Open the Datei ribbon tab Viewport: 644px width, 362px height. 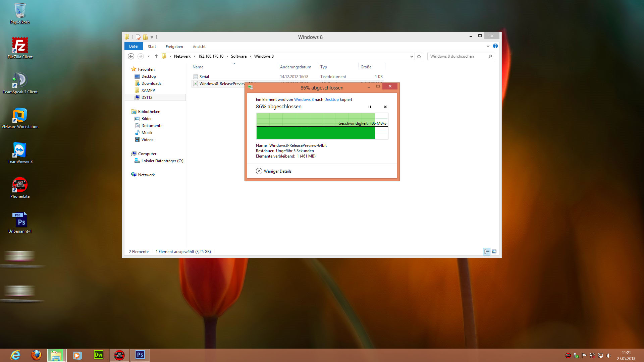point(133,46)
